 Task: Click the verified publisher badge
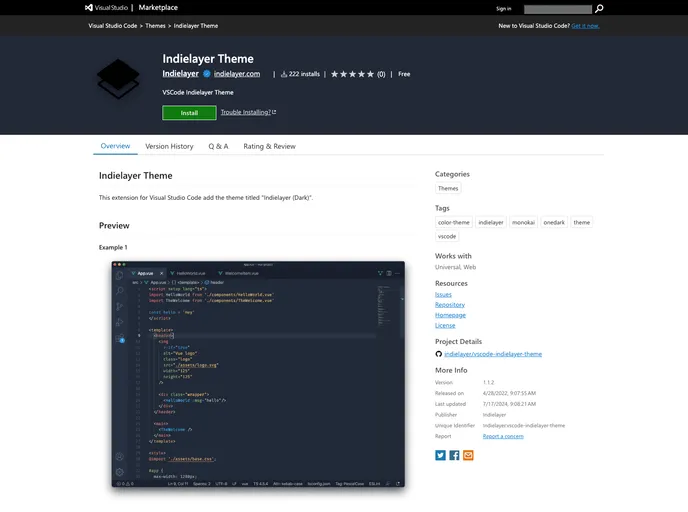[207, 74]
